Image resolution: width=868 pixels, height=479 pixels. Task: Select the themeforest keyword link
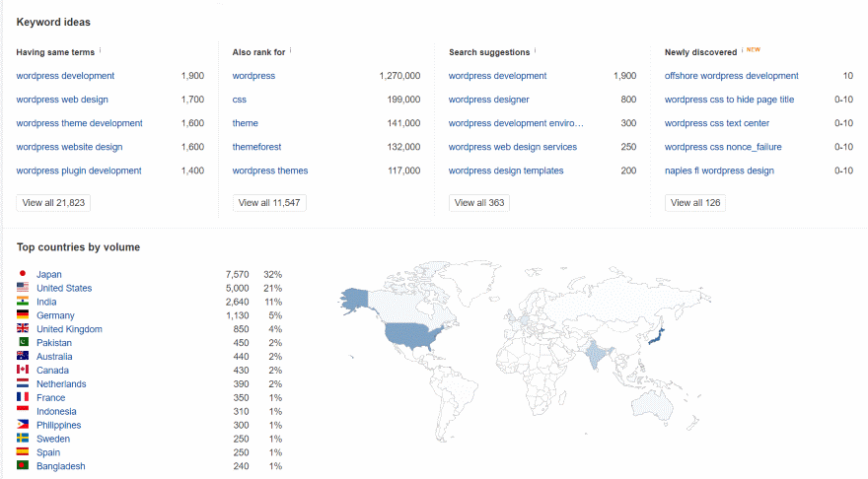[256, 147]
